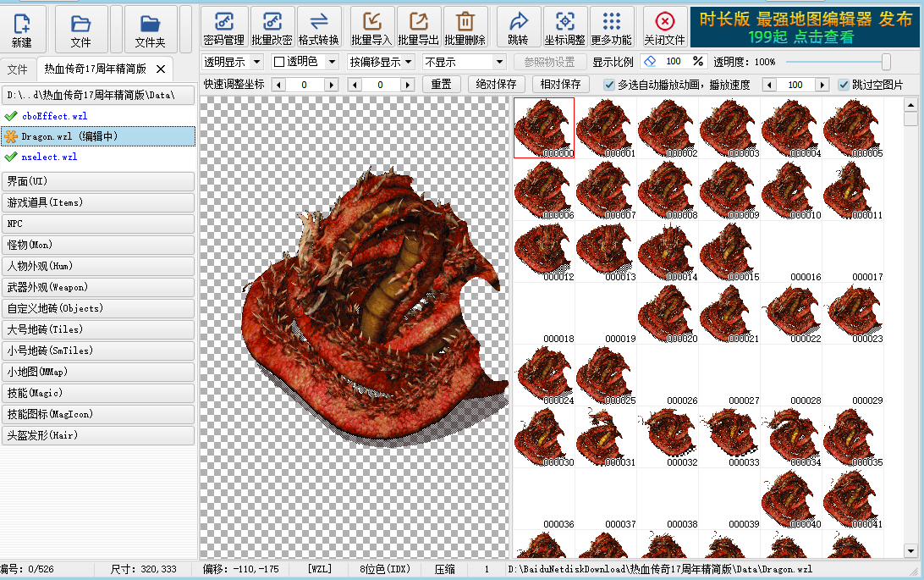This screenshot has width=924, height=580.
Task: Click the 批量导入 batch import icon
Action: point(371,28)
